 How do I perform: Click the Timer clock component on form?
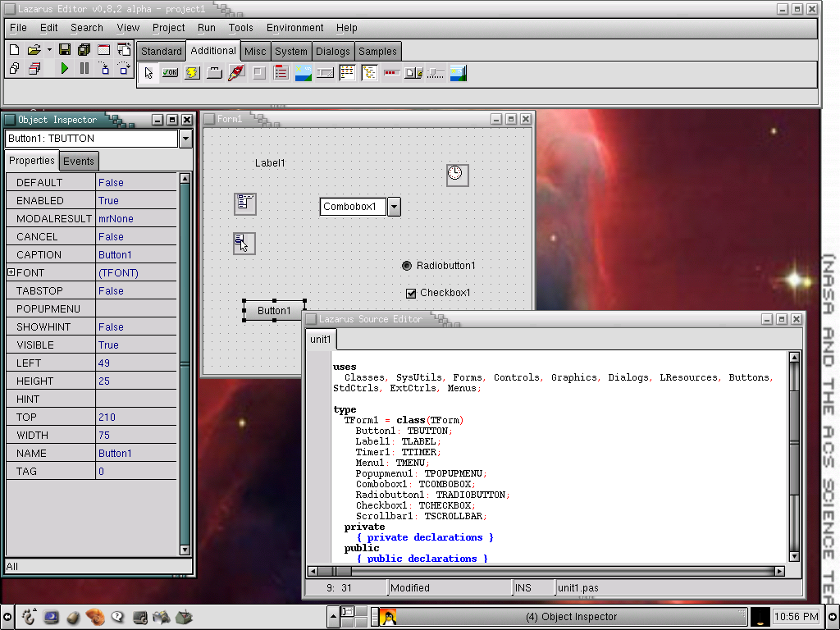(x=457, y=174)
